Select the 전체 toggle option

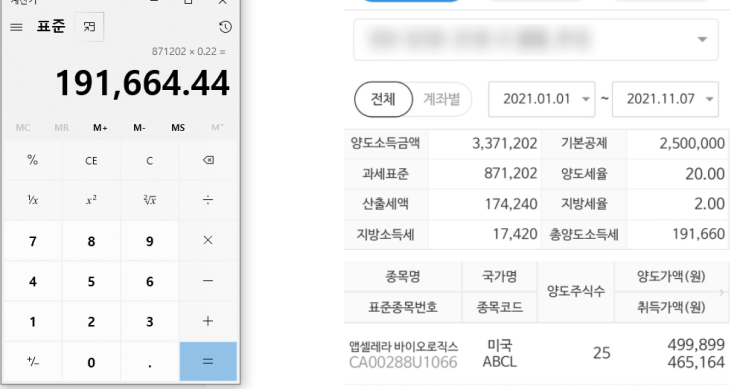tap(383, 99)
